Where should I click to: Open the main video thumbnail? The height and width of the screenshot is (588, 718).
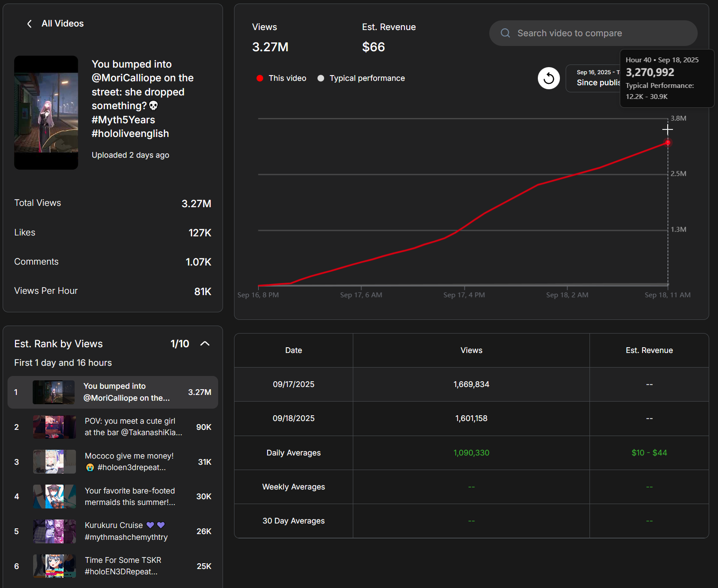(x=46, y=113)
